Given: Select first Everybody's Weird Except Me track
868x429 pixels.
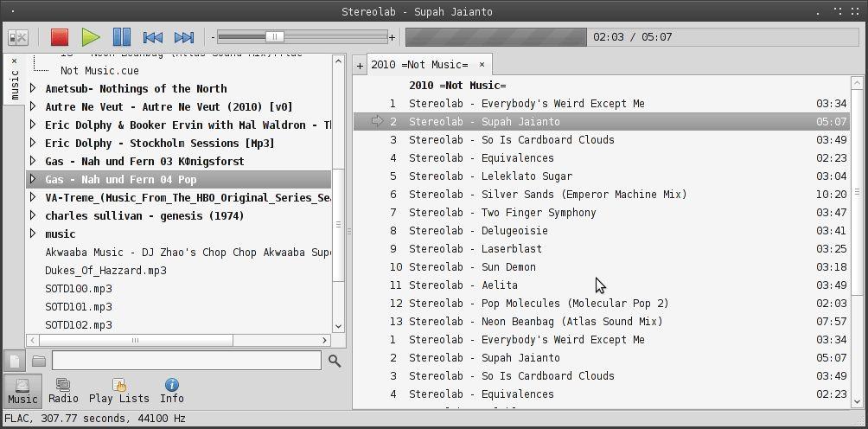Looking at the screenshot, I should pos(601,104).
